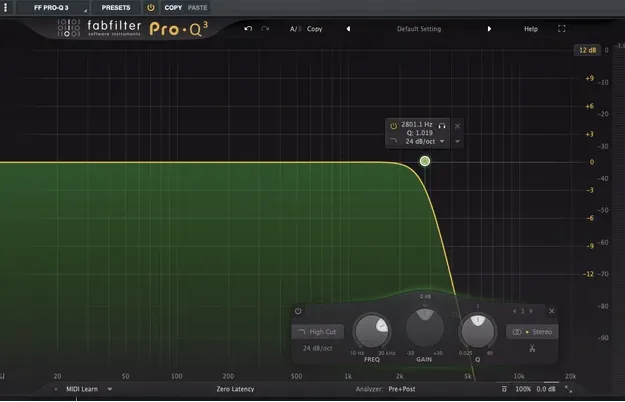Click the GAIN knob
The image size is (625, 402).
[x=425, y=328]
